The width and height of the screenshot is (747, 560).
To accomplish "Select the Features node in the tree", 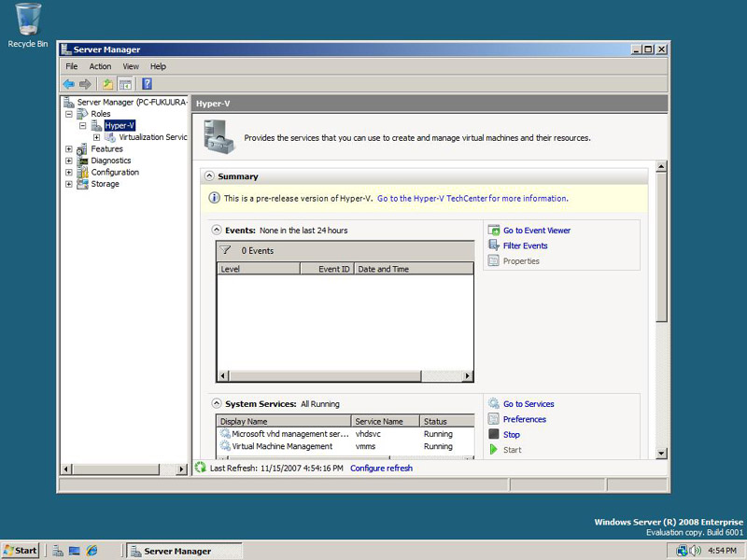I will tap(106, 149).
